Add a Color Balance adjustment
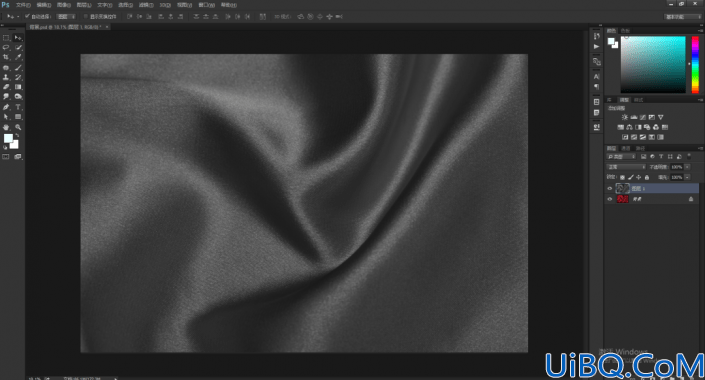Image resolution: width=705 pixels, height=380 pixels. [x=629, y=127]
